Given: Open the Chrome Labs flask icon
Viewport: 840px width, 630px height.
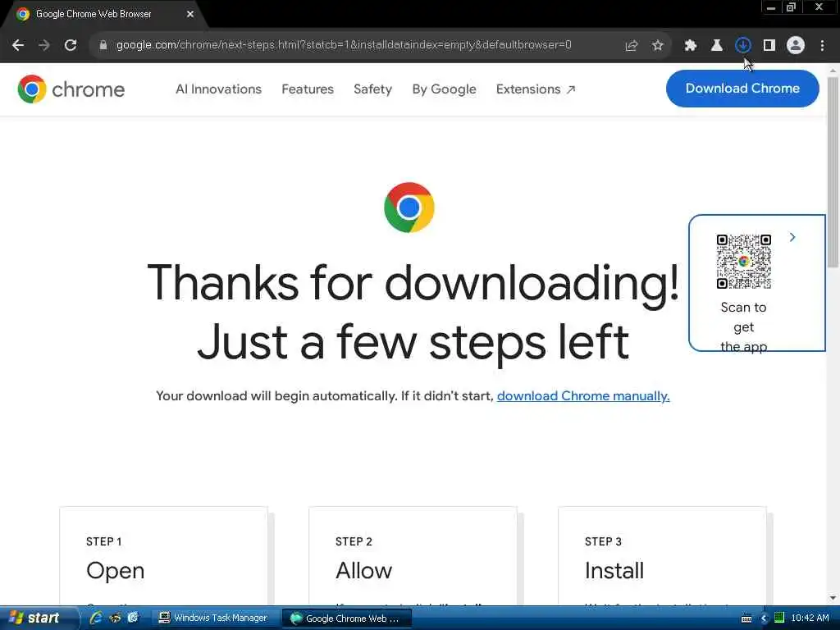Looking at the screenshot, I should coord(716,46).
